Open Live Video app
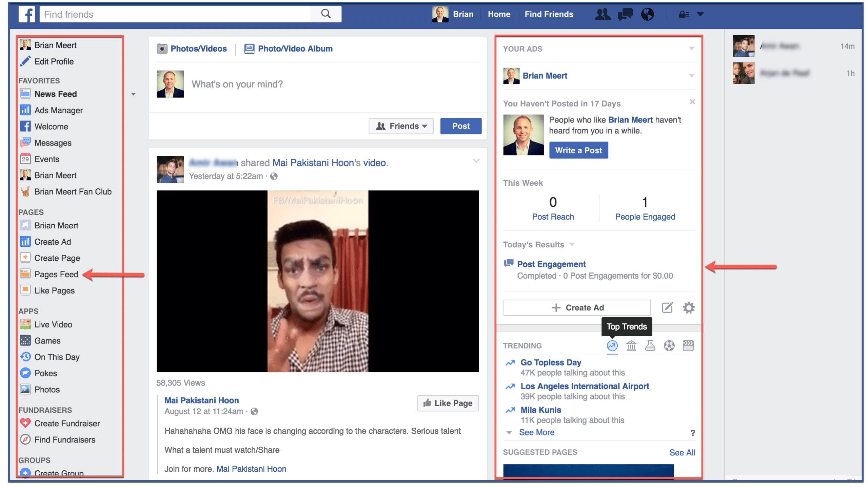The image size is (868, 487). click(46, 324)
